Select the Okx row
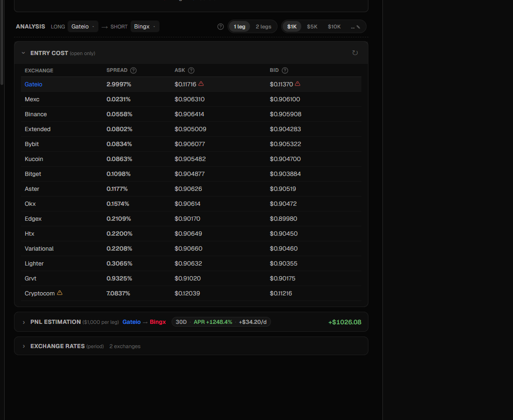Screen dimensions: 513x420 [191, 203]
